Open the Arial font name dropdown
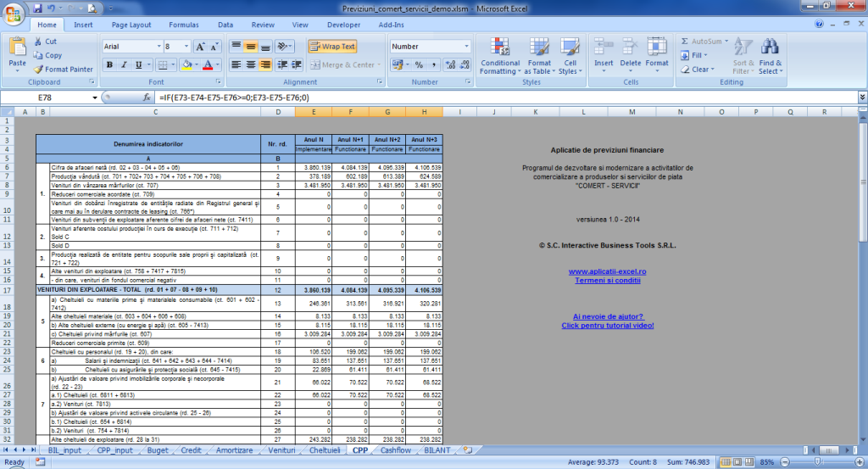This screenshot has width=868, height=469. click(x=159, y=47)
